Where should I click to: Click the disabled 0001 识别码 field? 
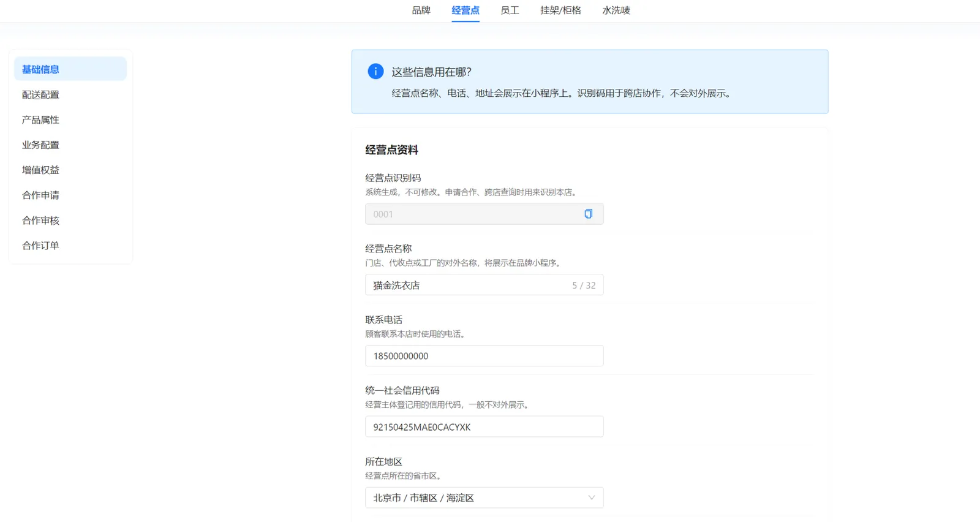[484, 214]
